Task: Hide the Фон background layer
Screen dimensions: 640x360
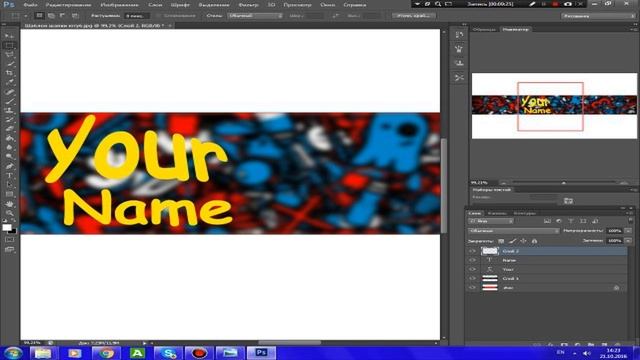Action: tap(473, 287)
